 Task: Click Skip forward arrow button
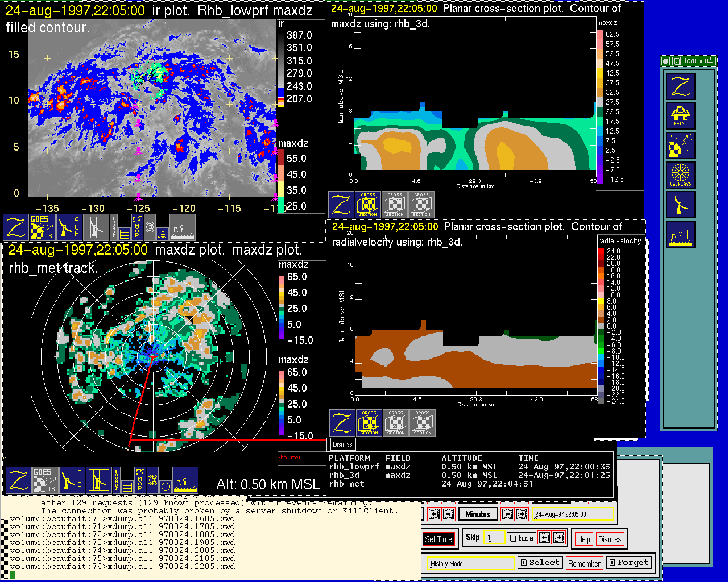coord(559,537)
